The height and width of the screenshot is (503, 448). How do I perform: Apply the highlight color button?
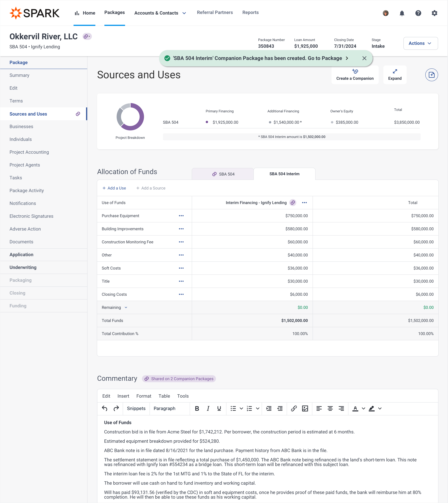coord(371,408)
